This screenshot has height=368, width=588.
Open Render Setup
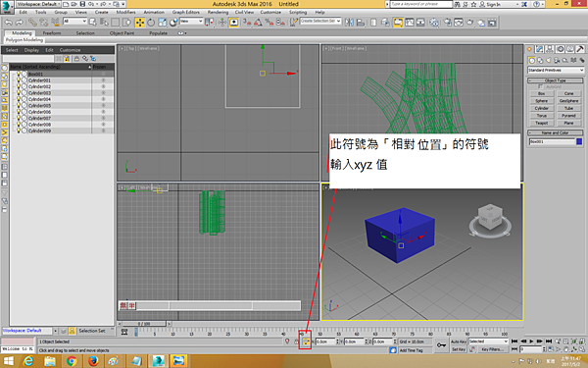pos(448,23)
